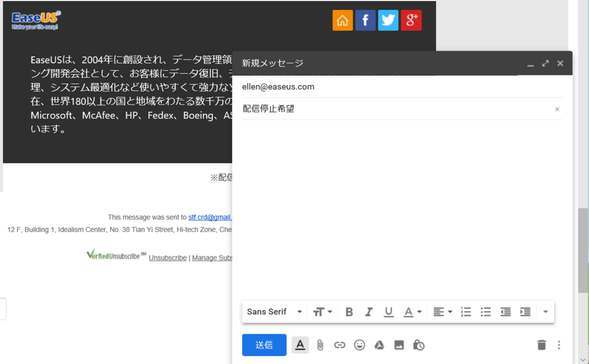The image size is (589, 364).
Task: Click the orange home icon in EaseUS email
Action: pos(343,20)
